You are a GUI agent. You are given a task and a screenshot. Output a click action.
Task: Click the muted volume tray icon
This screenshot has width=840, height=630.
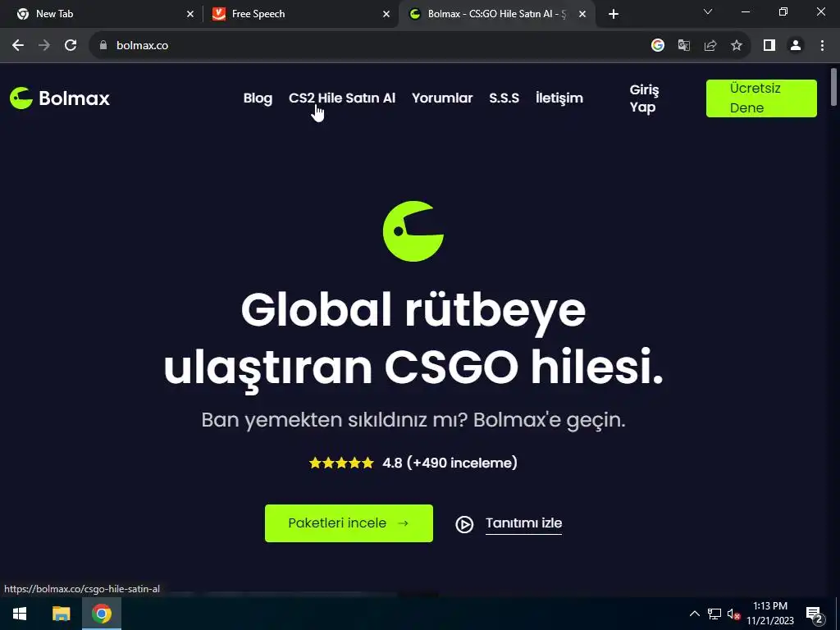pos(733,614)
